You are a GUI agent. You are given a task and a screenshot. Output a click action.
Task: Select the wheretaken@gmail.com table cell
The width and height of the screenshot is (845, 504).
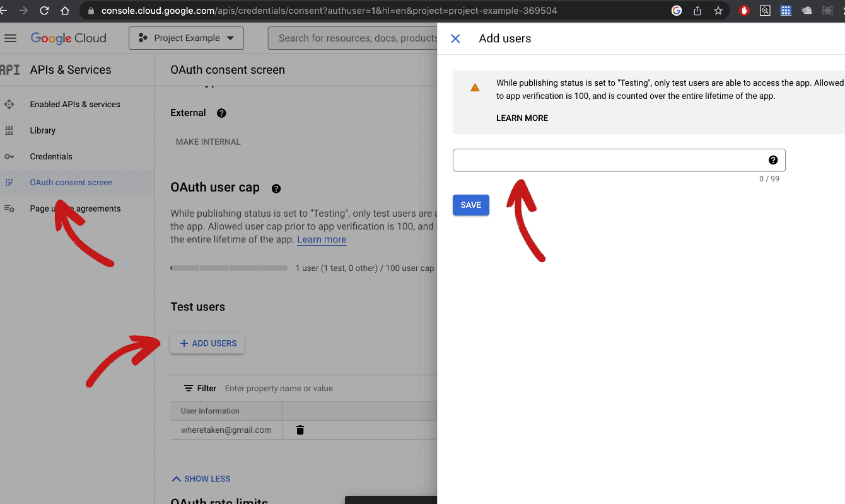coord(226,430)
